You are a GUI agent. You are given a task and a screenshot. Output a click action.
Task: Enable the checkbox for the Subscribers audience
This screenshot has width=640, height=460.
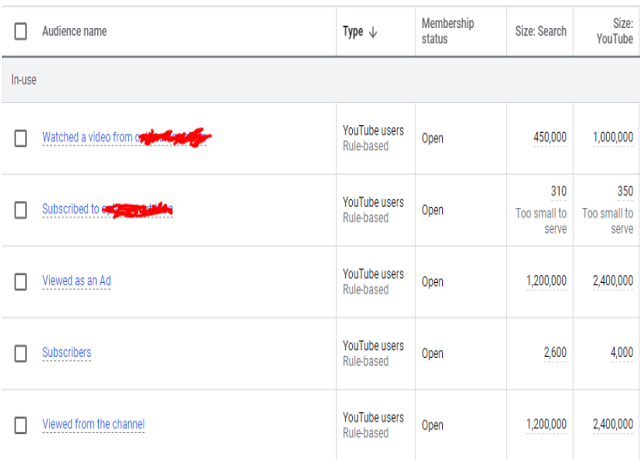(20, 353)
